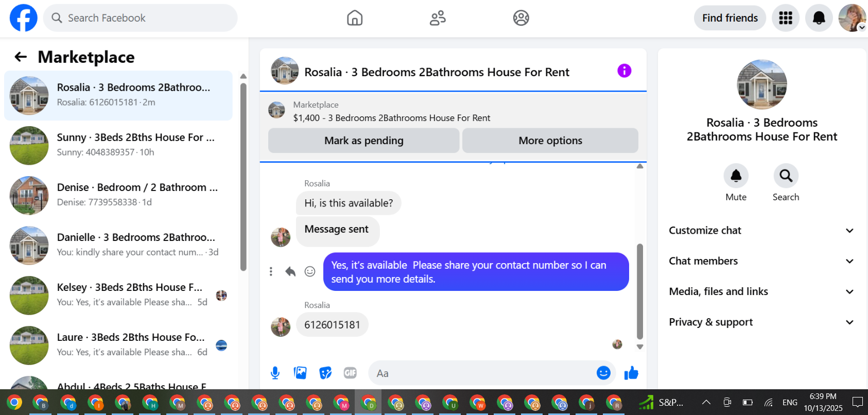The height and width of the screenshot is (415, 868).
Task: Attach a photo using the image icon
Action: [300, 373]
